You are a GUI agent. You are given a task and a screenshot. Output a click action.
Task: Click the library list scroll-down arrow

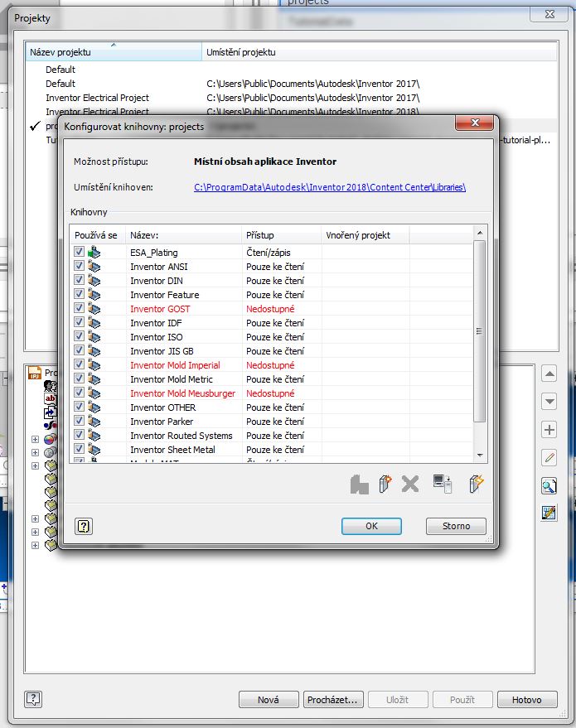[x=480, y=456]
